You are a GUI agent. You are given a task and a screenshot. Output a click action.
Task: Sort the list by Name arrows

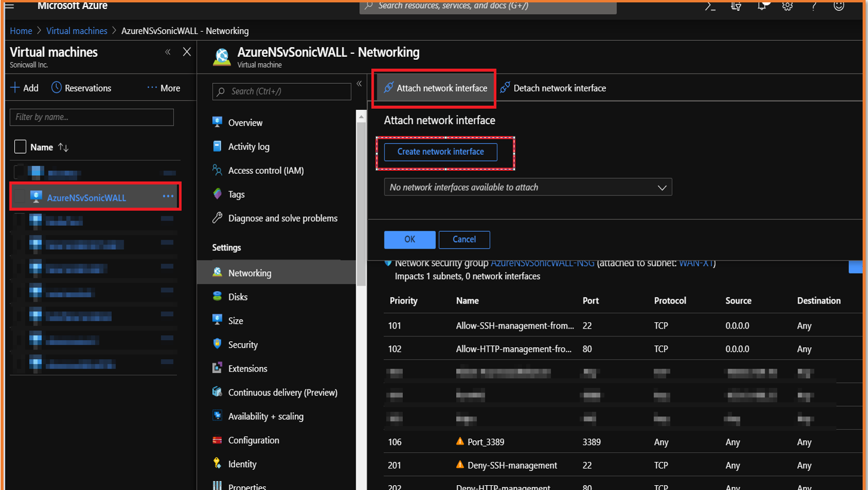[63, 147]
